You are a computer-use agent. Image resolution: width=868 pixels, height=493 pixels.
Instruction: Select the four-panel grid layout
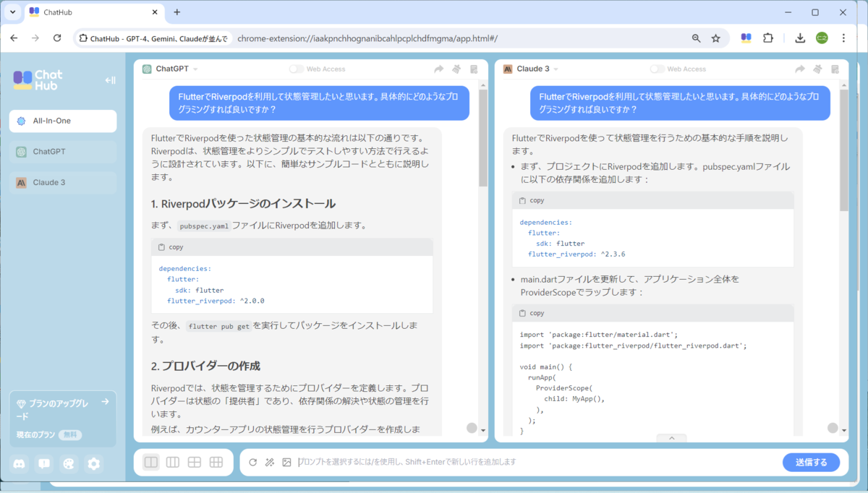tap(195, 462)
